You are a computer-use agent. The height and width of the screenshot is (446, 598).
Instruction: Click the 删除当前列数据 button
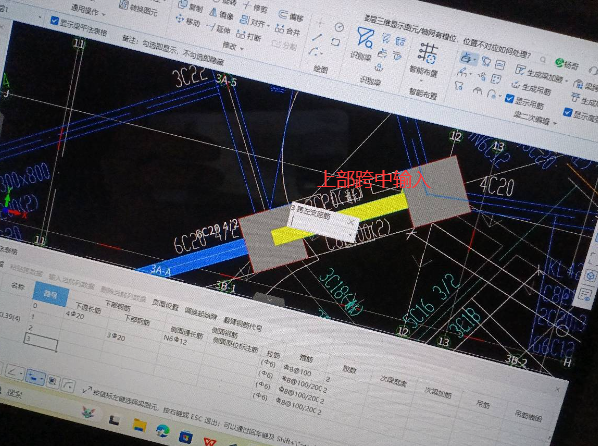point(123,294)
